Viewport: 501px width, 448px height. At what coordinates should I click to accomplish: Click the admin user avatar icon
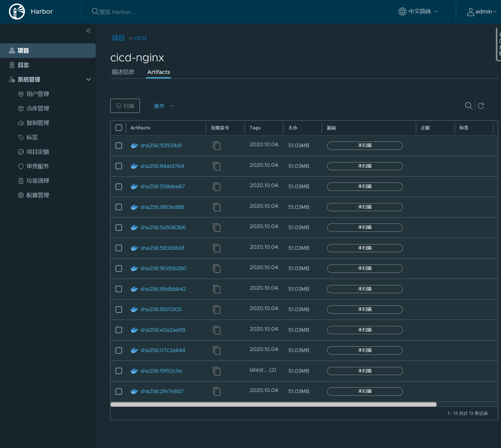click(470, 12)
